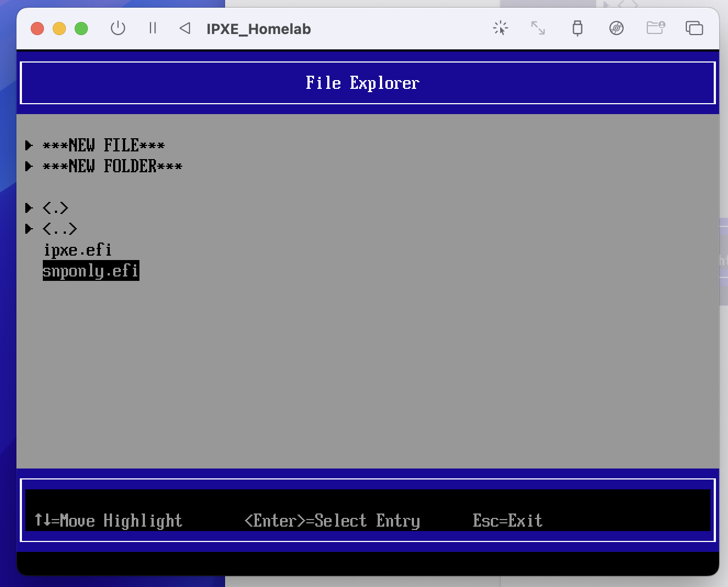Screen dimensions: 728x587
Task: Click the windows overlay icon
Action: pyautogui.click(x=694, y=28)
